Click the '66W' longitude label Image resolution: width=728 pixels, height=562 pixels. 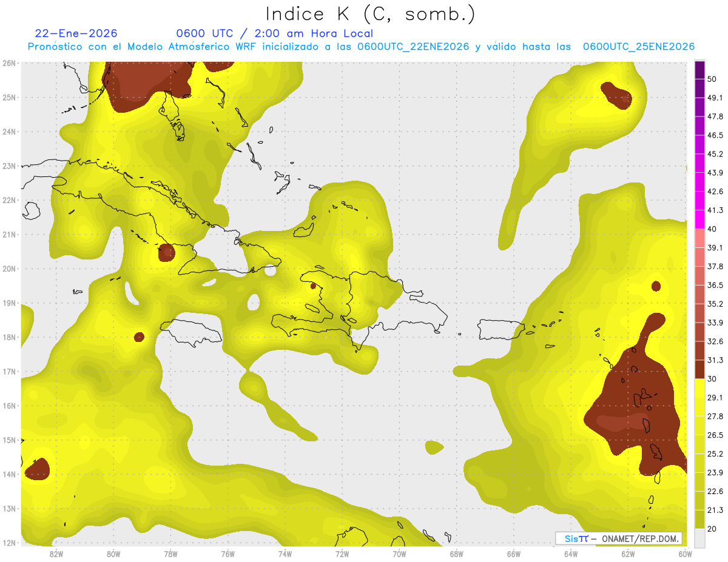pos(514,554)
